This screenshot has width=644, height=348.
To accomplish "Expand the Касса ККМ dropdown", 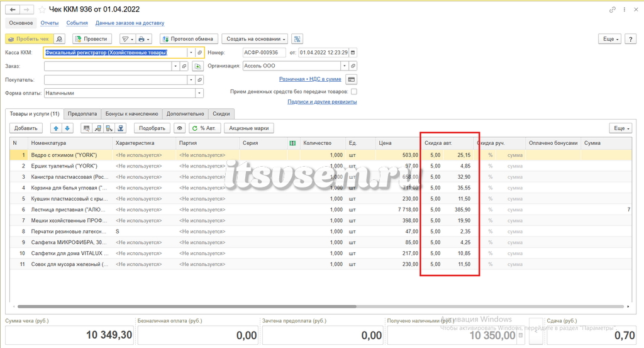I will click(191, 53).
